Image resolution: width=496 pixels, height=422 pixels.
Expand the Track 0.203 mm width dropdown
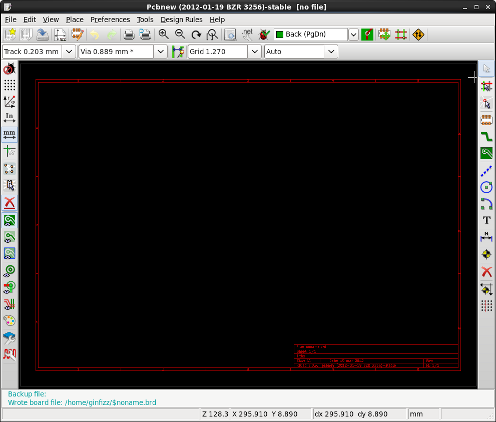click(69, 52)
